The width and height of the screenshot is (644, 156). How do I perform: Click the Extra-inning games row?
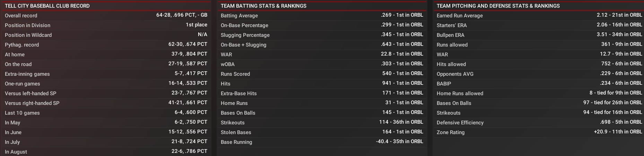(106, 74)
